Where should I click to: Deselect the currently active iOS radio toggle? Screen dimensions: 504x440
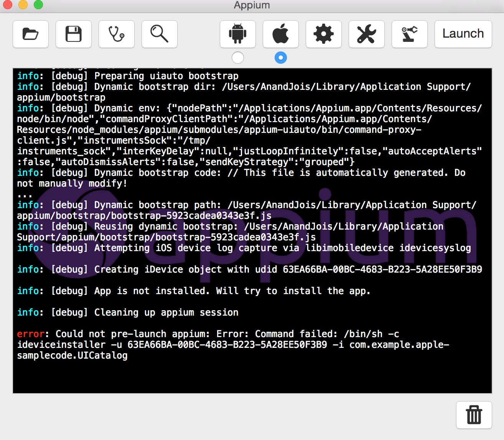point(280,58)
